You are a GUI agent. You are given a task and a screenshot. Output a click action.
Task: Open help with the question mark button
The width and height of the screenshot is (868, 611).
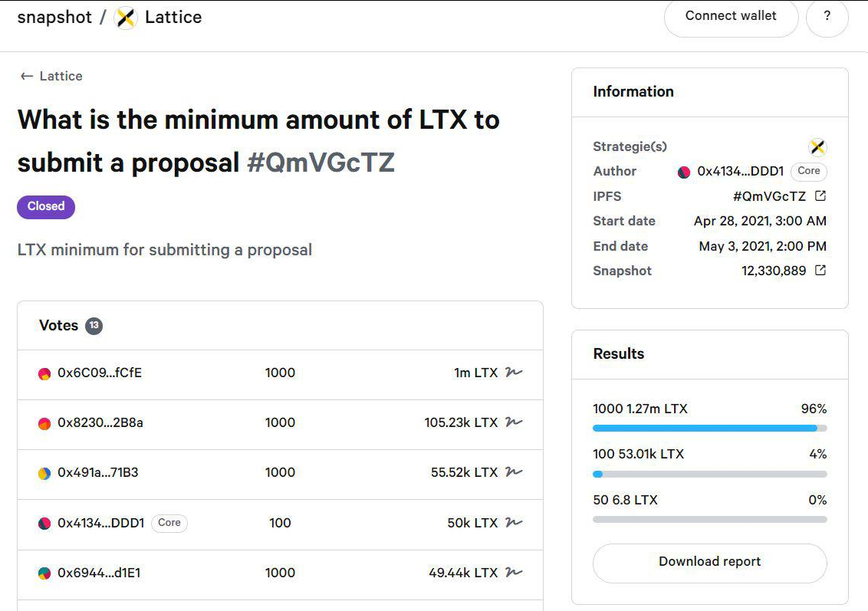(827, 17)
